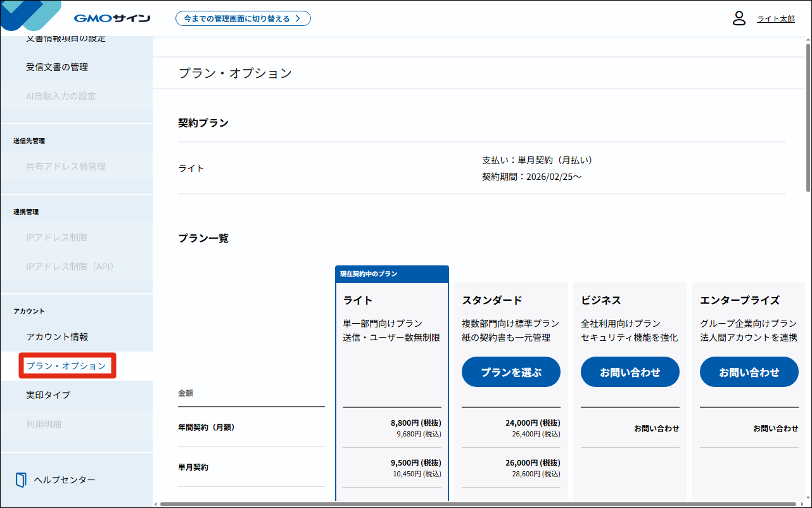
Task: Click お問い合わせ button under the エンタープライズ plan
Action: (749, 372)
